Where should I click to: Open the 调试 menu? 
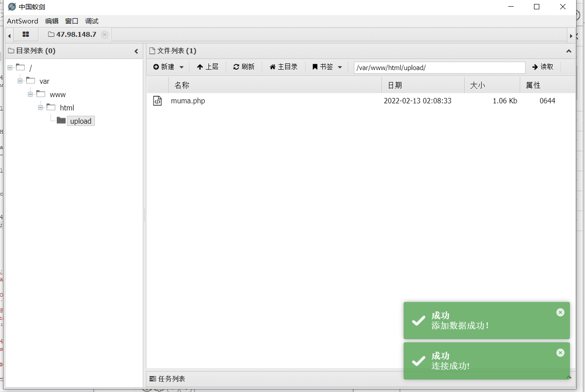[x=92, y=21]
